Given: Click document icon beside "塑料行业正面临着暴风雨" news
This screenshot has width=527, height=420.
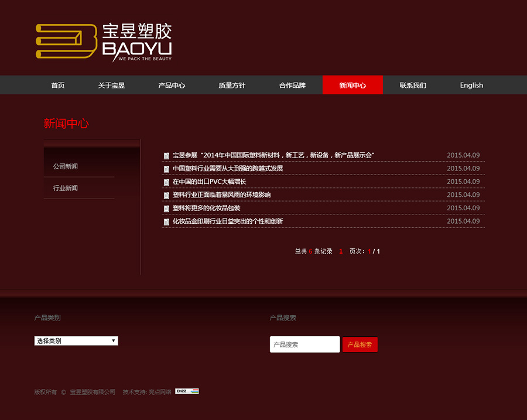Looking at the screenshot, I should 166,195.
